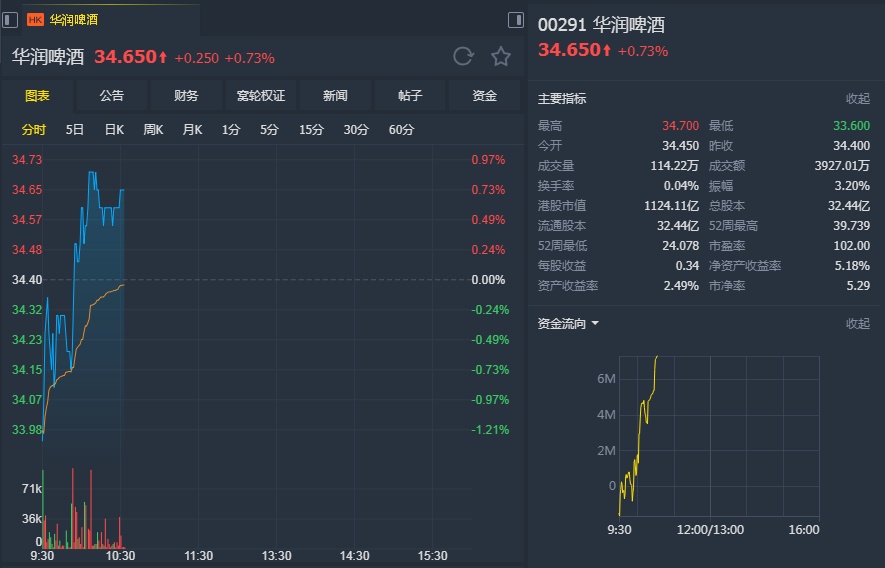Click the 34.73 price axis label
The height and width of the screenshot is (568, 885).
click(27, 160)
